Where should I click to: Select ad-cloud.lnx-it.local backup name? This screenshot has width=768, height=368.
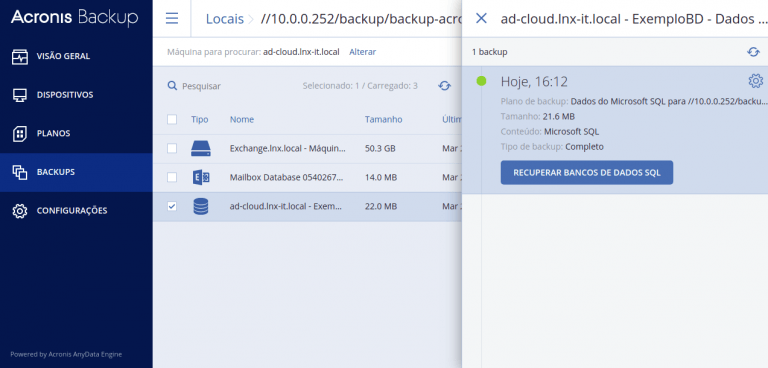(286, 206)
